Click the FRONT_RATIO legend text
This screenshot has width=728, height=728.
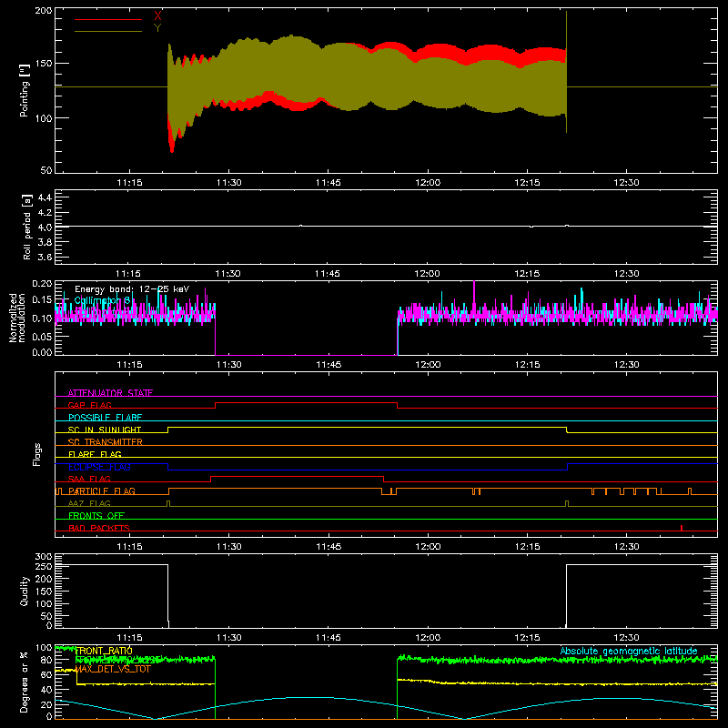(104, 651)
